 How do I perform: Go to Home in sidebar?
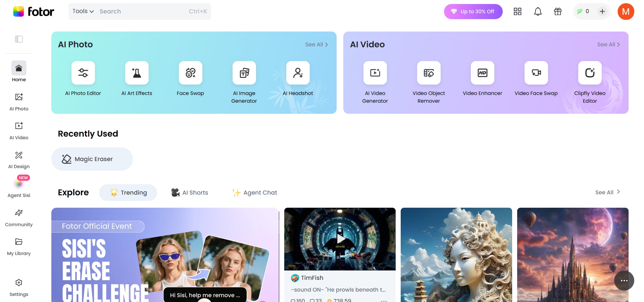[x=19, y=71]
